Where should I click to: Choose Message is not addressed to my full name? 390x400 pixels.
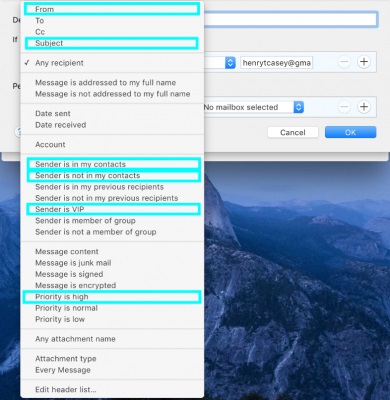[x=112, y=94]
